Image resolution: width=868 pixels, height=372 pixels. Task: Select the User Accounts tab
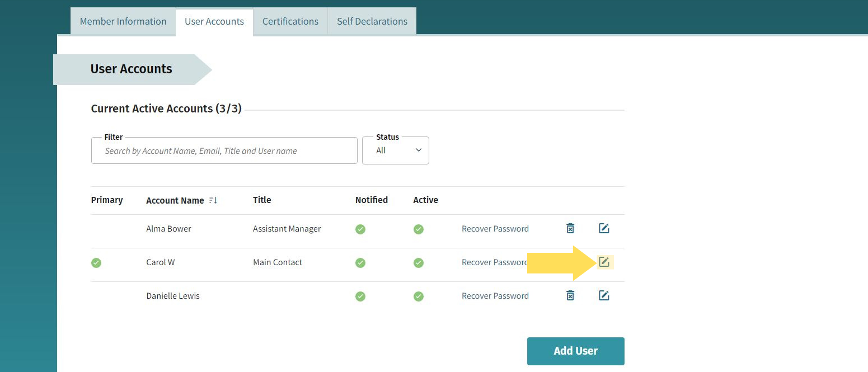214,21
